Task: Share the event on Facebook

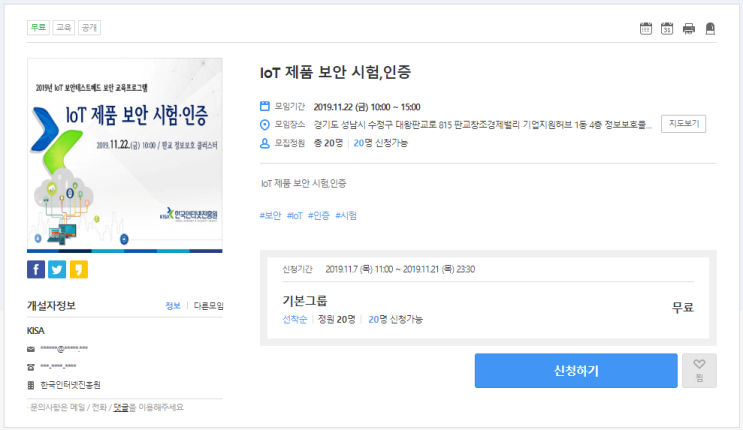Action: click(36, 269)
